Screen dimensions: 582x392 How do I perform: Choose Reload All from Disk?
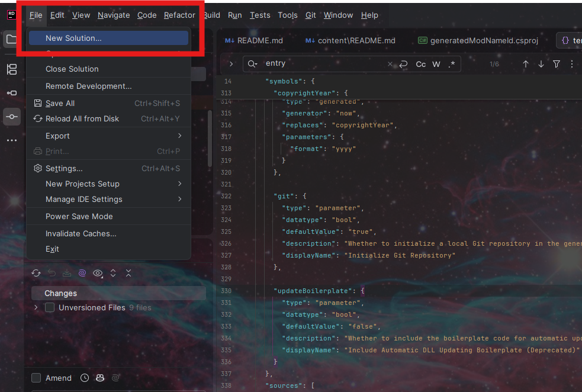coord(109,119)
